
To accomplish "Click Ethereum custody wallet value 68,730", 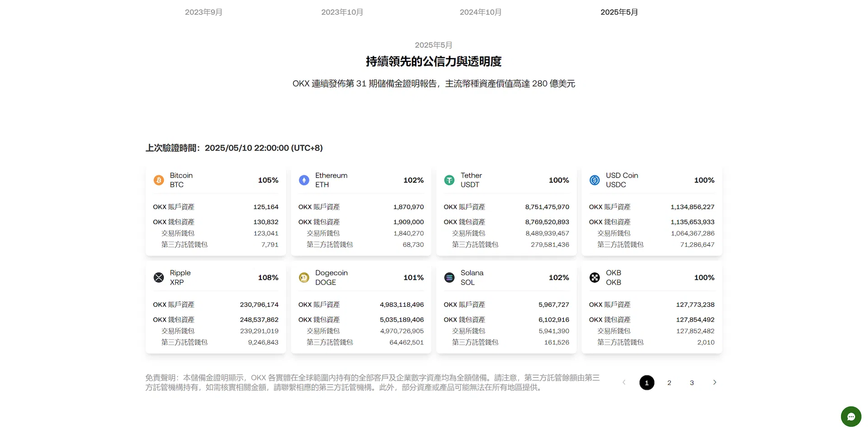I will 413,244.
